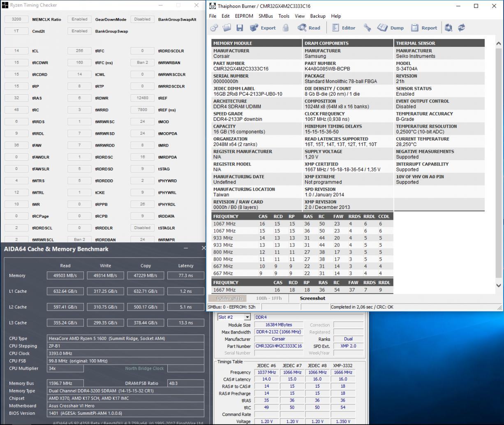Click the tPHYRDL 26 value field

(142, 204)
